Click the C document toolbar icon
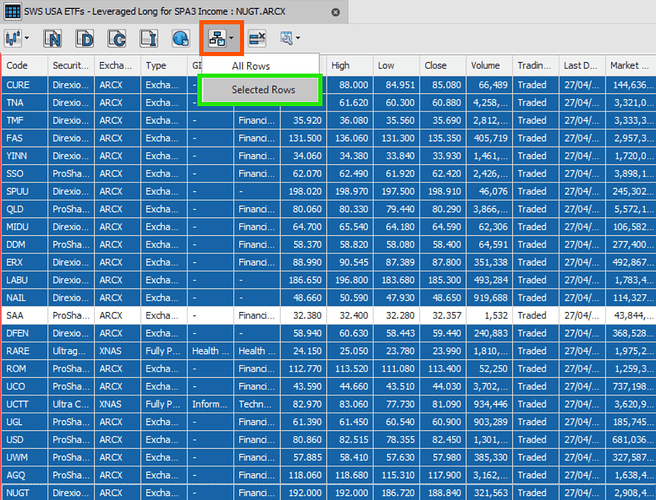Screen dimensions: 656x500 click(117, 38)
